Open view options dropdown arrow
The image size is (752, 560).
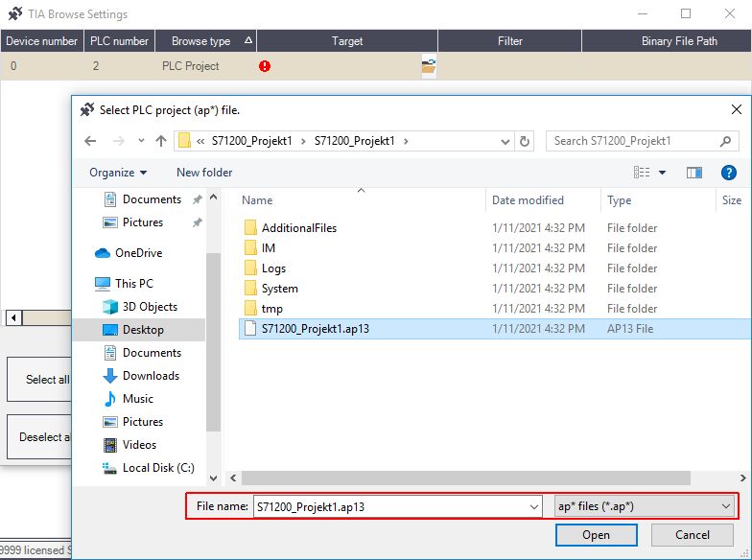tap(662, 173)
